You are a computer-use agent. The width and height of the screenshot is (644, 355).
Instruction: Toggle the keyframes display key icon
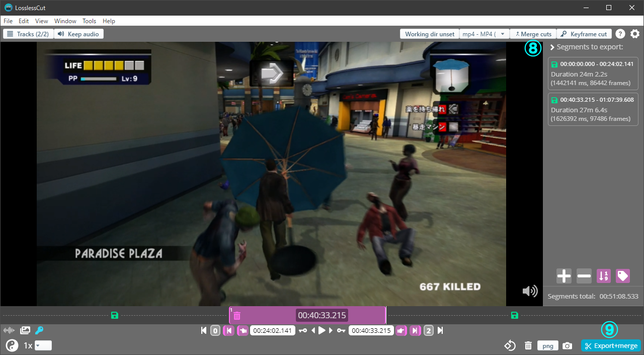coord(39,330)
